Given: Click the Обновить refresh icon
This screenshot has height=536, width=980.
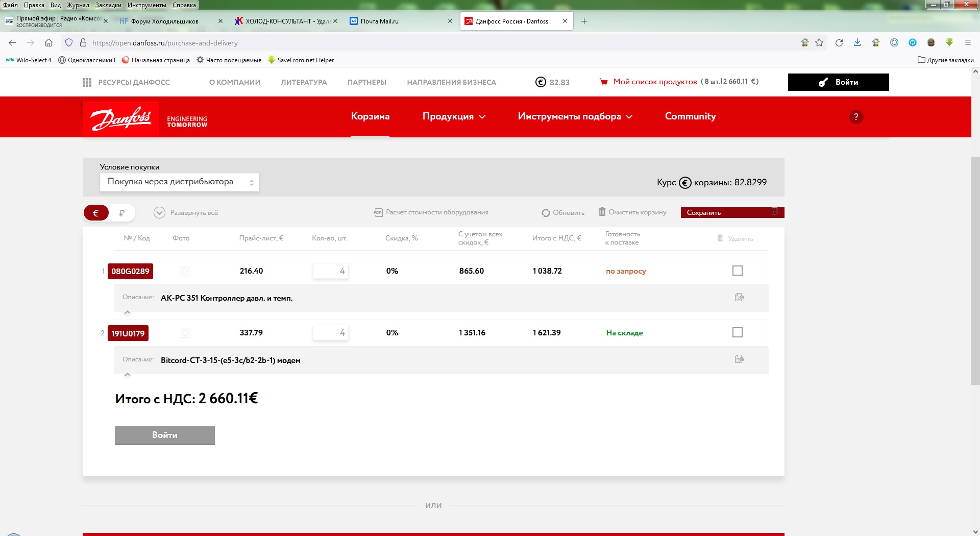Looking at the screenshot, I should [x=546, y=213].
